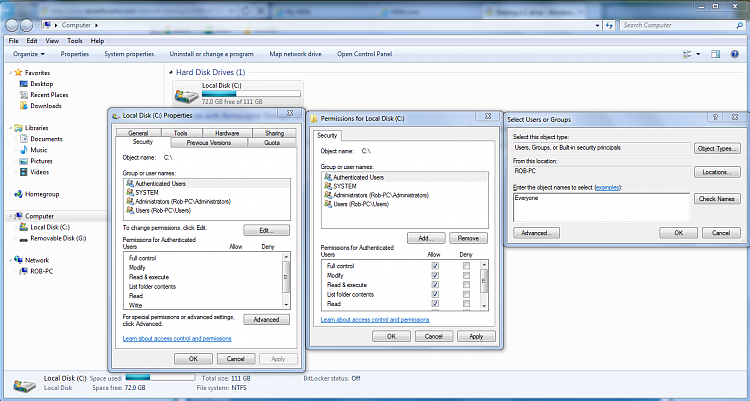Click the Music library icon
The image size is (750, 401).
pos(23,150)
